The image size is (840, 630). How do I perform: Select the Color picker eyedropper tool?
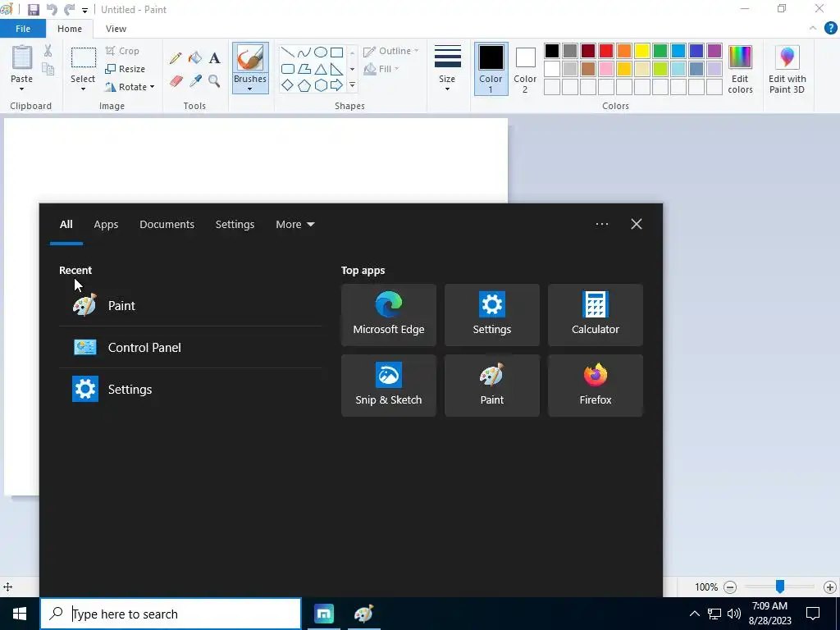tap(195, 81)
